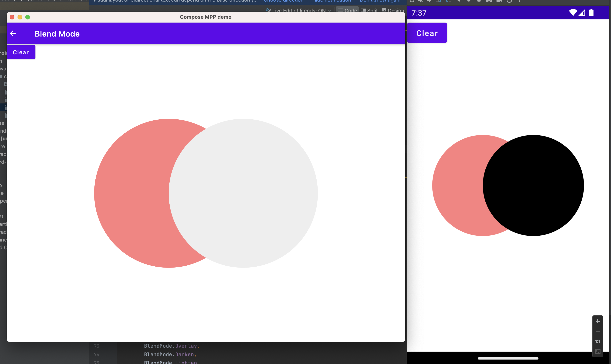
Task: Click the green maximize button of demo window
Action: point(28,17)
